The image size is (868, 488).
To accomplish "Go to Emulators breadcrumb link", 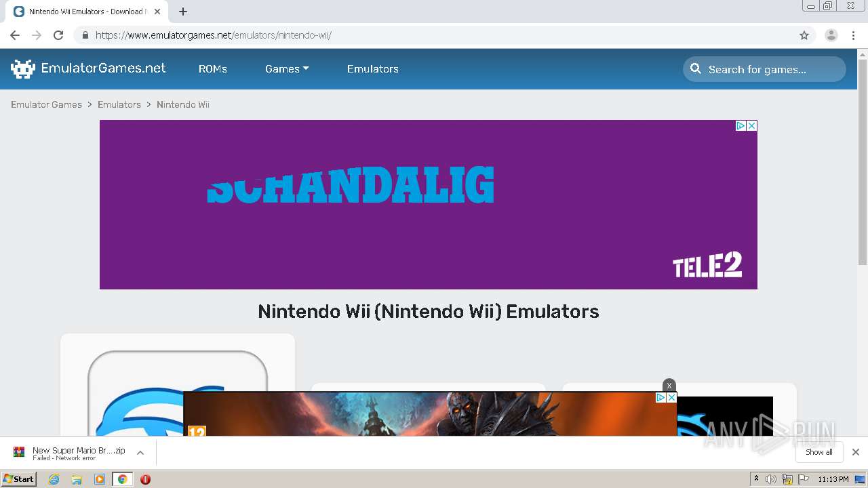I will pyautogui.click(x=119, y=104).
